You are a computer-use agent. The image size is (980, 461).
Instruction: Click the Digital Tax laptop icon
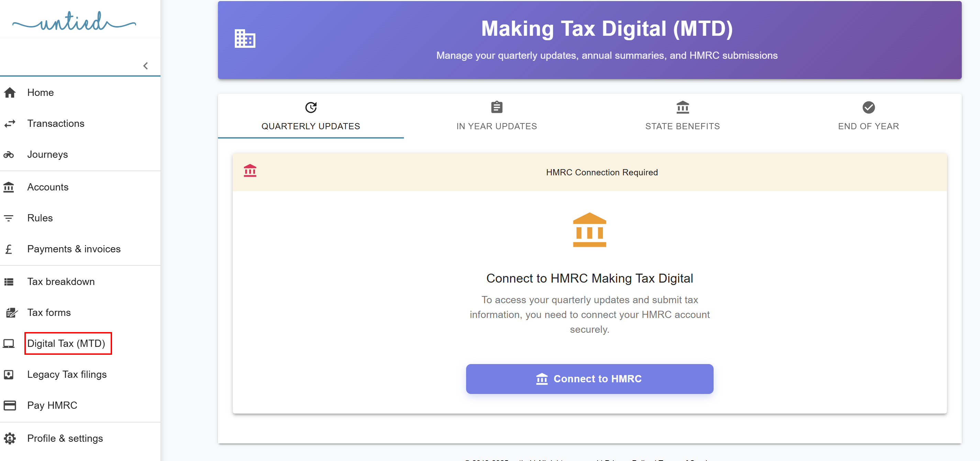tap(9, 344)
